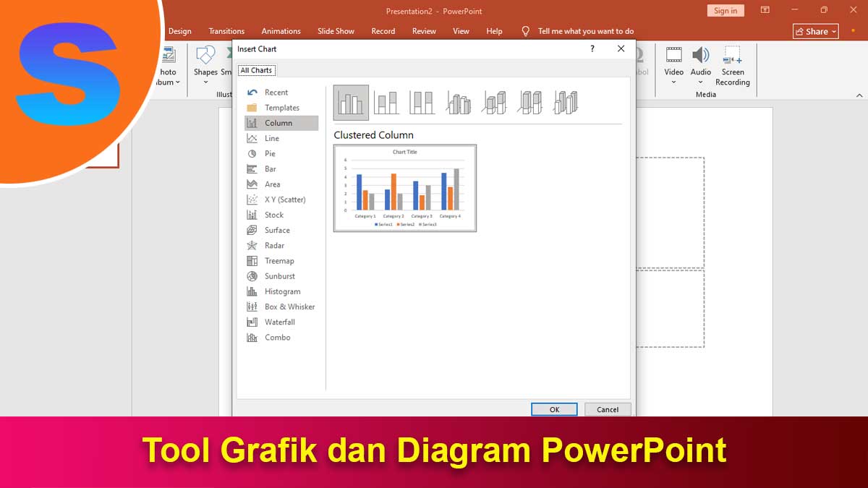Image resolution: width=868 pixels, height=488 pixels.
Task: Open the View ribbon tab
Action: coord(461,31)
